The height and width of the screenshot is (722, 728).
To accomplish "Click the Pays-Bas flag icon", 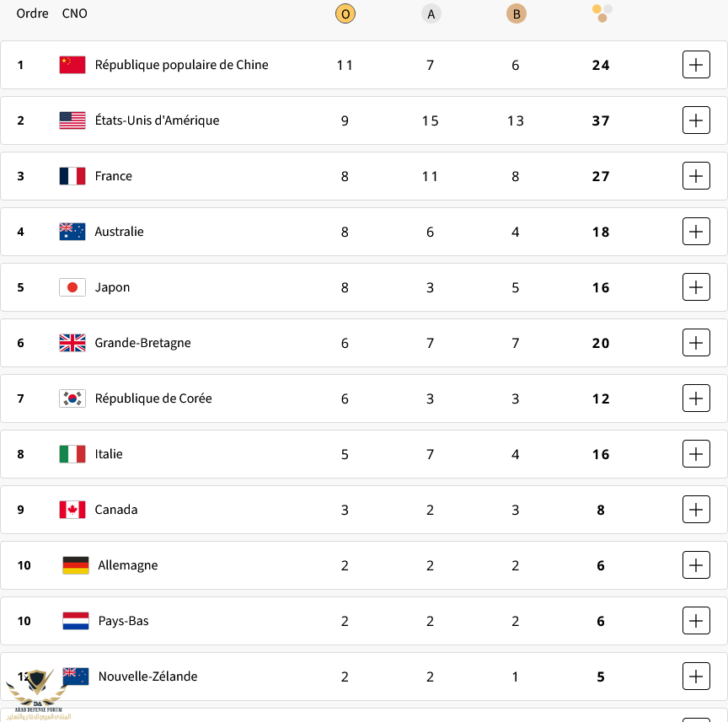I will coord(76,621).
